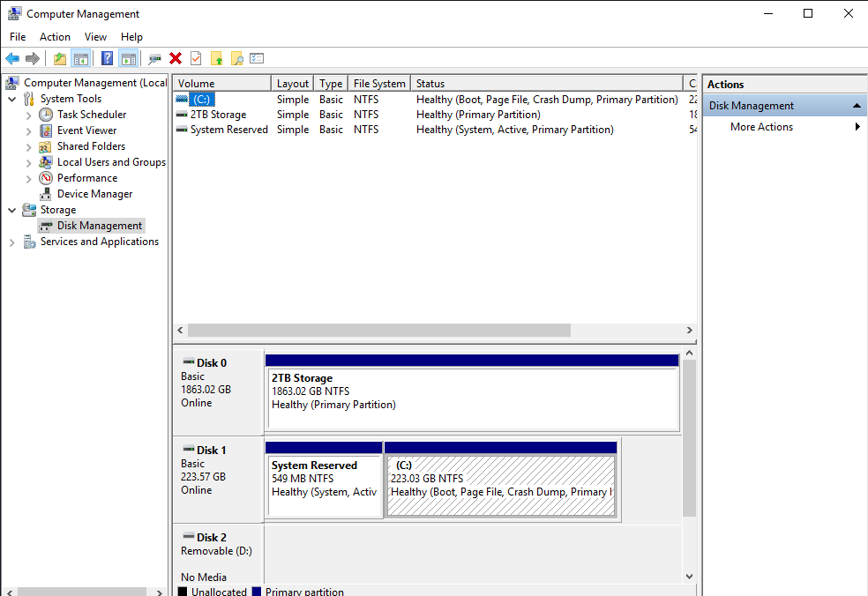Screen dimensions: 868x596
Task: Click the Services and Applications gear icon
Action: click(x=29, y=242)
